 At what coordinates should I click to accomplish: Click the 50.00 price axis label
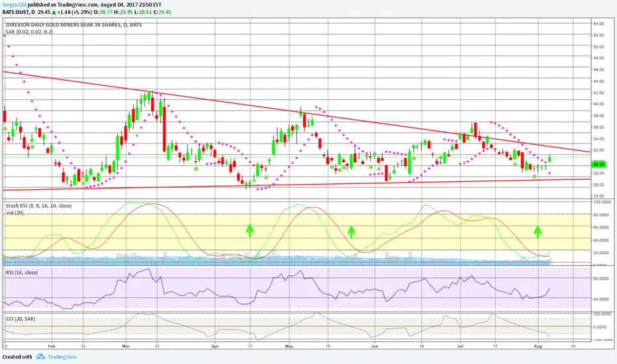point(598,46)
